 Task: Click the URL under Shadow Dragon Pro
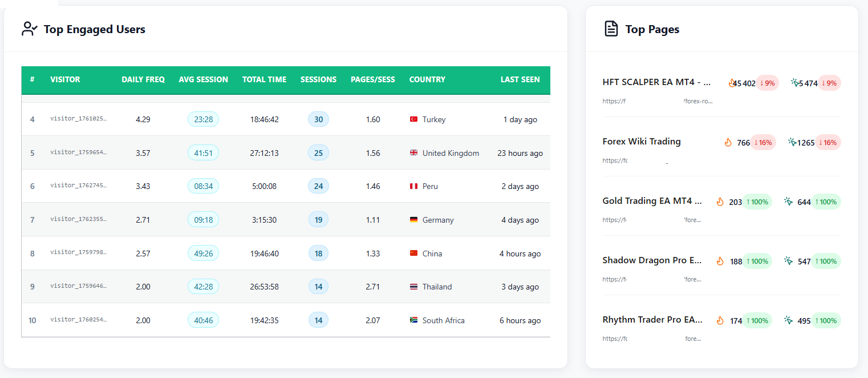[x=651, y=279]
